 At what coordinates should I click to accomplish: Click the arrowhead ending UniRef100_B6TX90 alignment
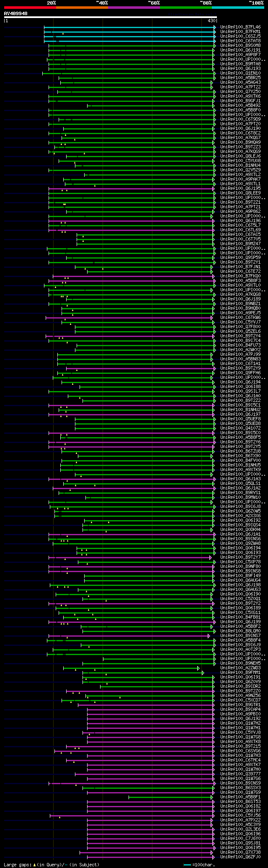(x=212, y=456)
